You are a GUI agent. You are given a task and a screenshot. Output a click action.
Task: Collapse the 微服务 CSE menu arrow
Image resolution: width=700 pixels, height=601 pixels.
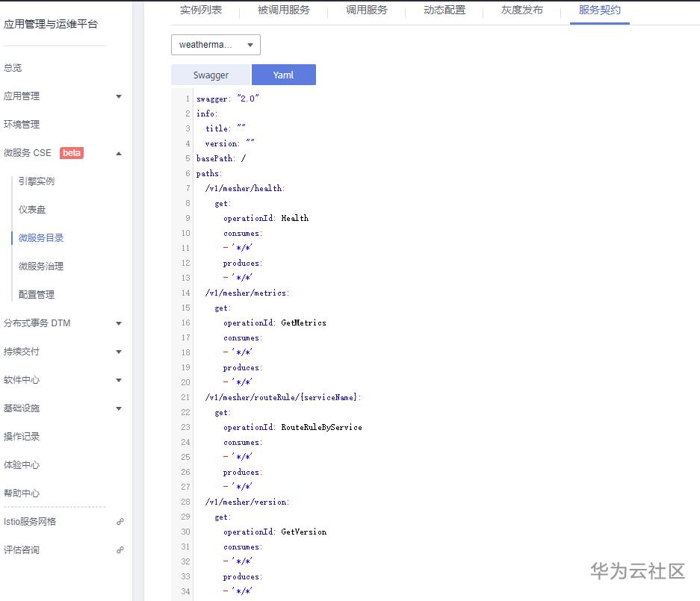(119, 154)
